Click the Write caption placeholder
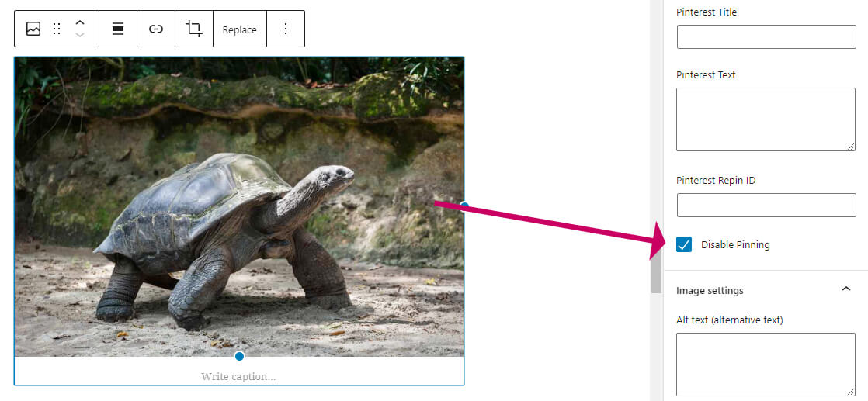Image resolution: width=868 pixels, height=401 pixels. [238, 376]
